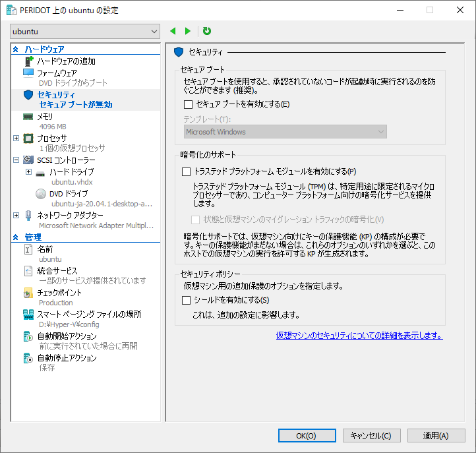This screenshot has width=476, height=453.
Task: Click the Processor chip icon
Action: 28,138
